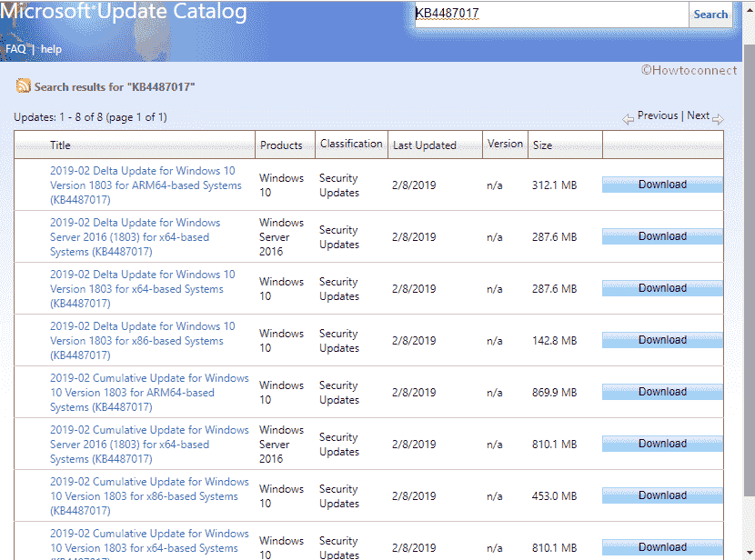Open Delta Update for Windows Server 2016 link

135,236
